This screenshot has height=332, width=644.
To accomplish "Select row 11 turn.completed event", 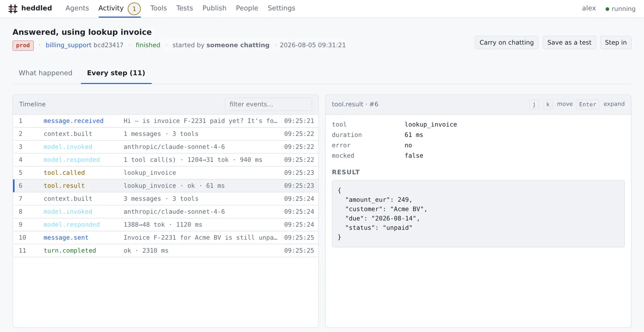I will coord(166,250).
